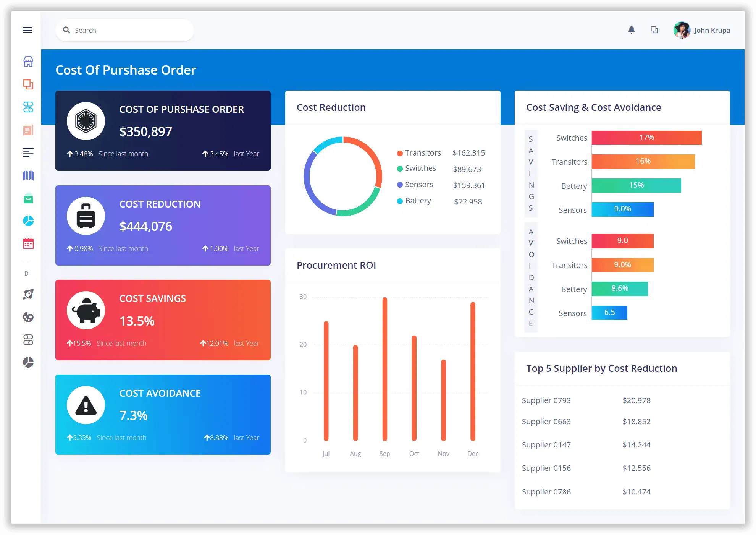
Task: Select the gray four-pills sidebar icon
Action: 28,340
